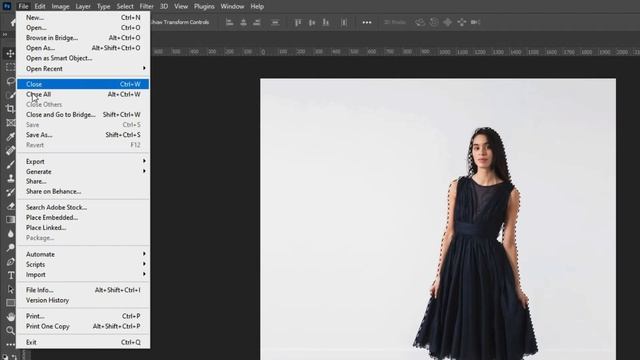Select the Clone Stamp tool
This screenshot has height=360, width=640.
click(x=10, y=178)
